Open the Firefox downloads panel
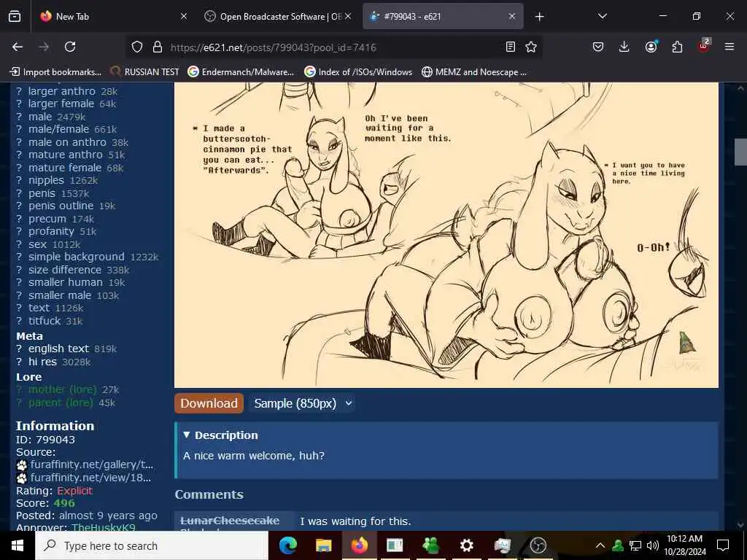The width and height of the screenshot is (747, 560). tap(624, 47)
